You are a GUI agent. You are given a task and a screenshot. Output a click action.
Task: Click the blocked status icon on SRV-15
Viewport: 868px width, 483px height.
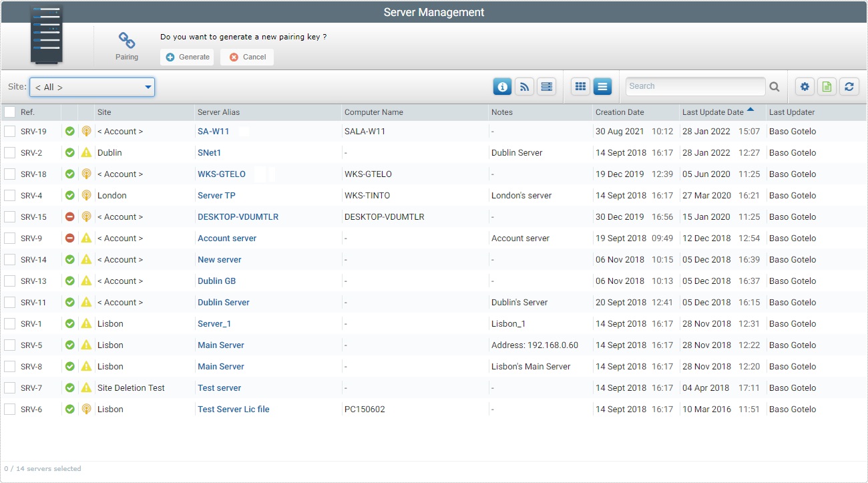70,216
